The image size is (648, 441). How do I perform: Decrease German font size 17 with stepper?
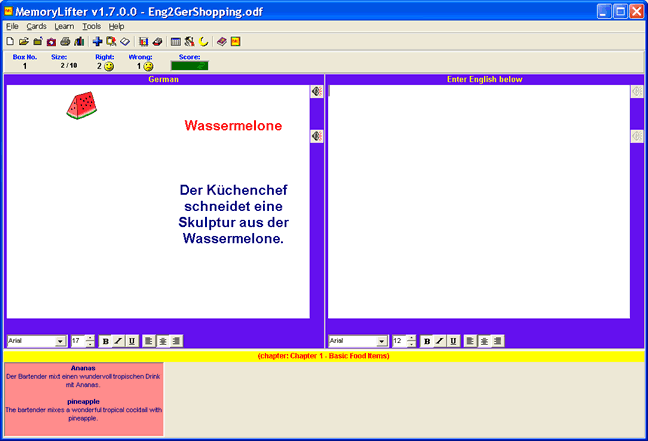click(x=90, y=344)
